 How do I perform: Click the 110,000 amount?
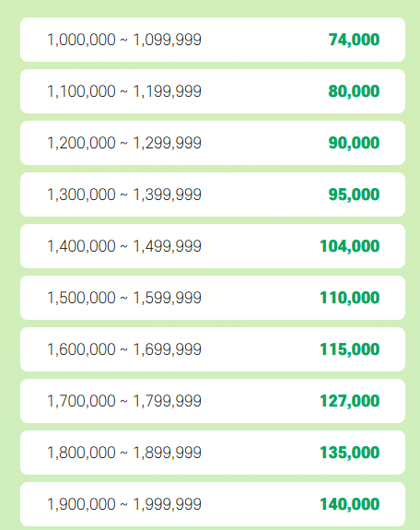350,298
